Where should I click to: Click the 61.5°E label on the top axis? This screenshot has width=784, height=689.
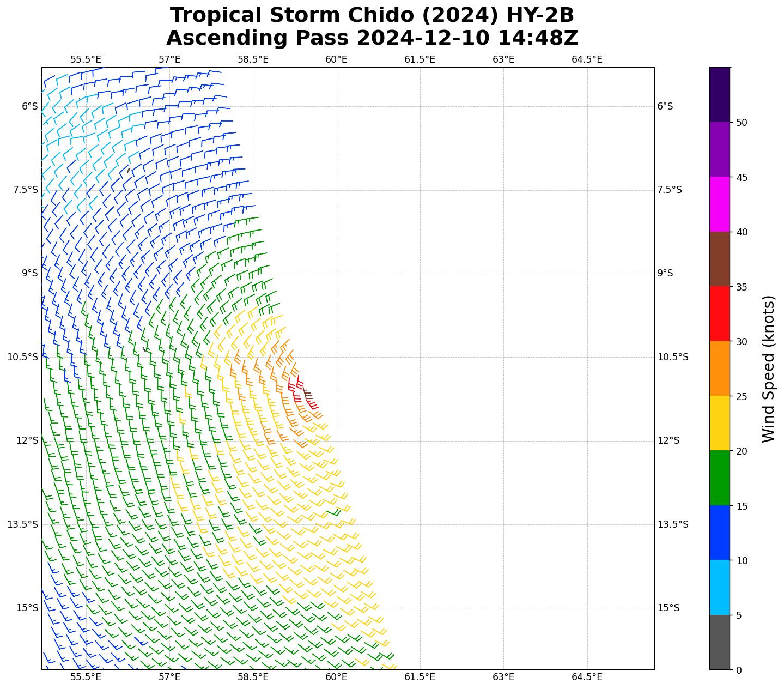tap(420, 59)
